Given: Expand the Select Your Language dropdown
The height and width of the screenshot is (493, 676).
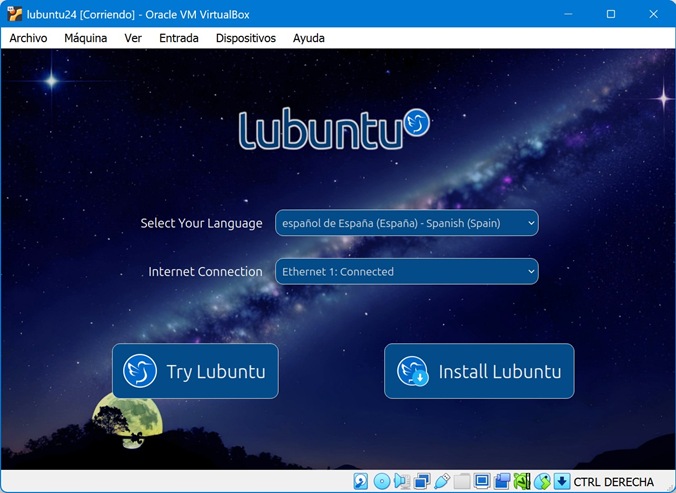Looking at the screenshot, I should coord(406,223).
